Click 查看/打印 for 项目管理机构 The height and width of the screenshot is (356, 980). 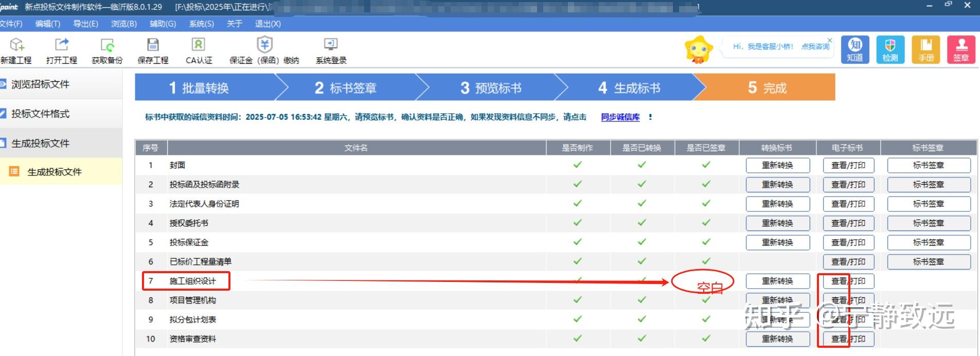click(848, 300)
